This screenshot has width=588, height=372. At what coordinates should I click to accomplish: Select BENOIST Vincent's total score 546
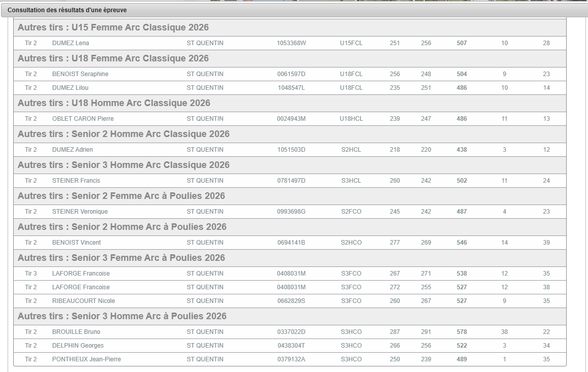(x=462, y=243)
